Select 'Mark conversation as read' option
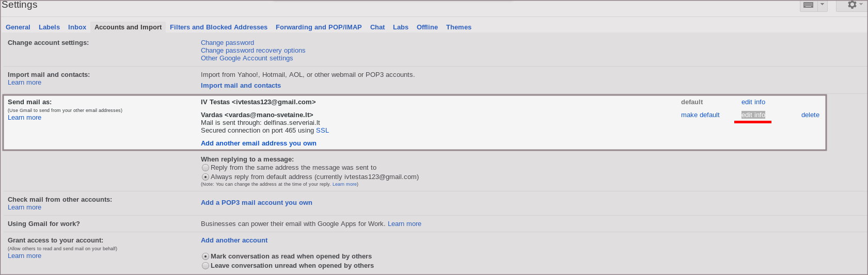The image size is (868, 275). point(206,256)
